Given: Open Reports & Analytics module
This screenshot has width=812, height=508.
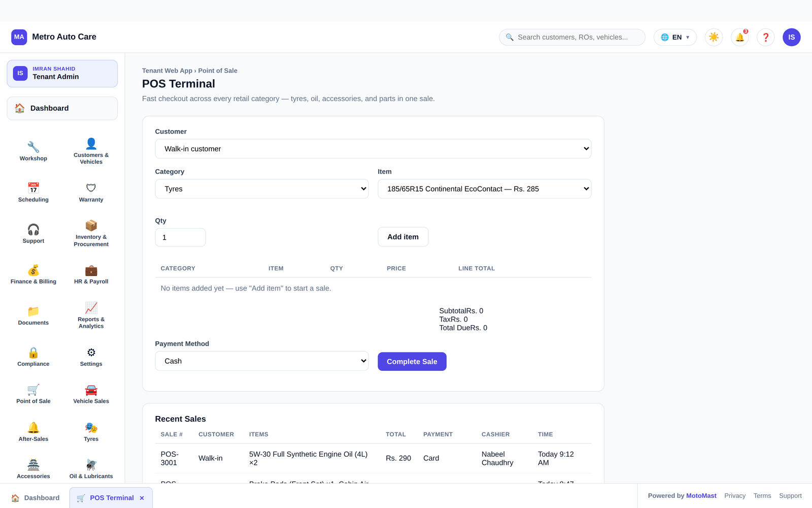Looking at the screenshot, I should click(91, 316).
